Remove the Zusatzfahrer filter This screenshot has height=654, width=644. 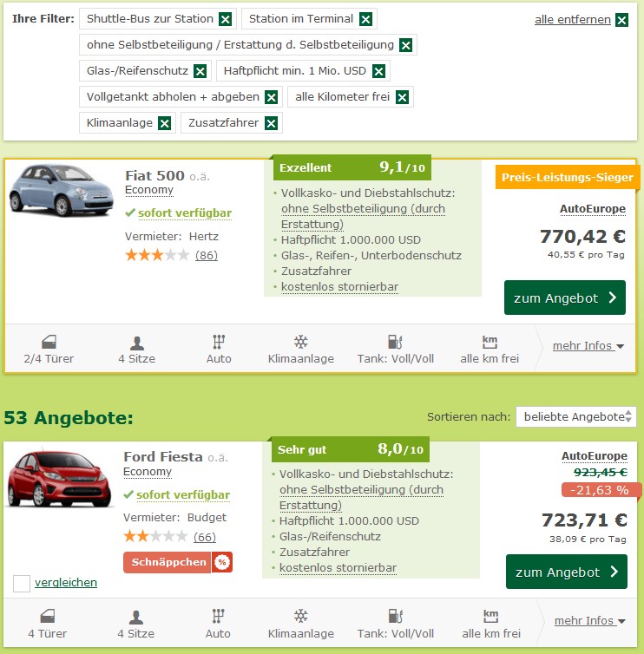[271, 123]
